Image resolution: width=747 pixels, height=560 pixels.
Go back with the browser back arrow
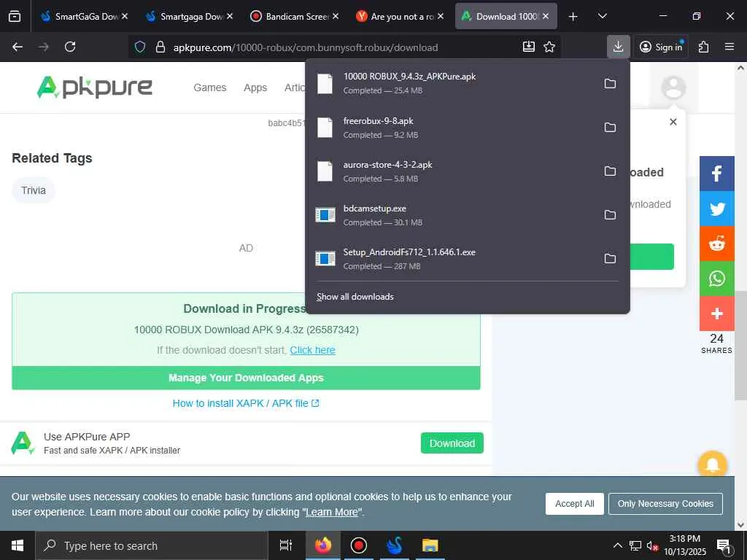click(x=18, y=47)
